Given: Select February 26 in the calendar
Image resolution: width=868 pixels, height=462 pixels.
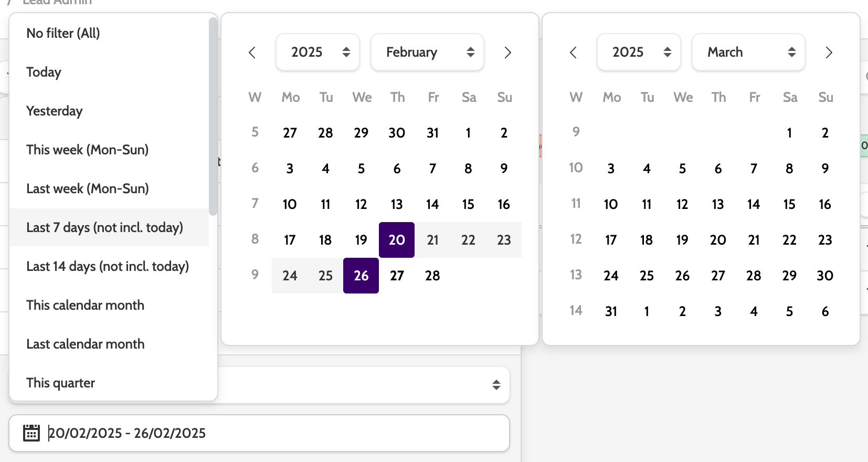Looking at the screenshot, I should pos(361,276).
